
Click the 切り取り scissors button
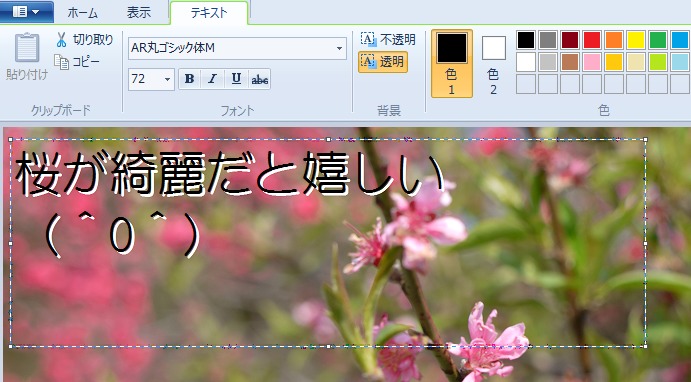pos(84,40)
